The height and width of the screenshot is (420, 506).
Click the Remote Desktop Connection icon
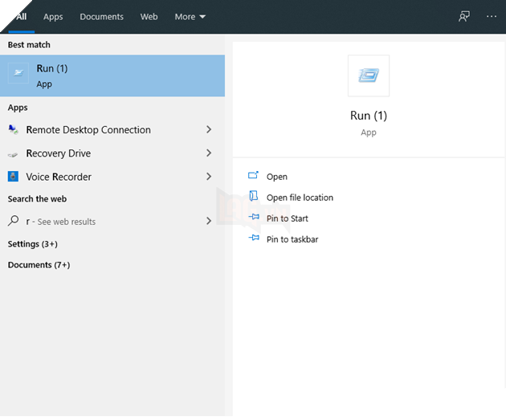(x=14, y=130)
